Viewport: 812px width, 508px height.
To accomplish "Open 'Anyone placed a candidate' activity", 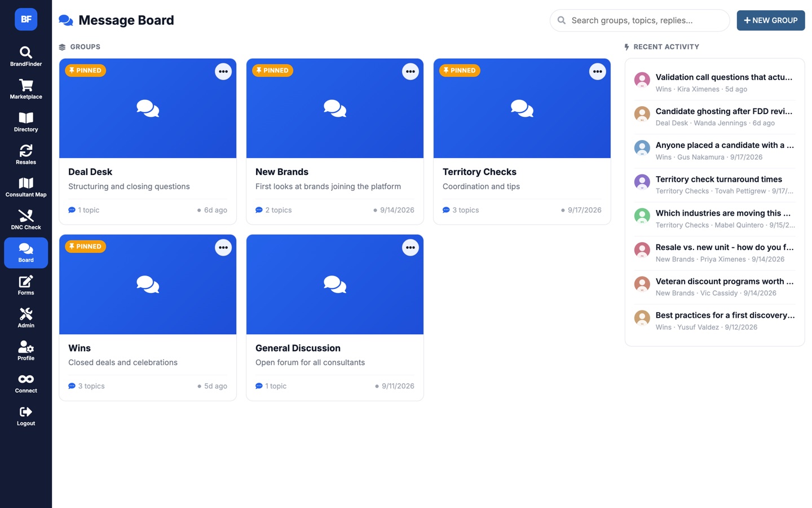I will [714, 151].
